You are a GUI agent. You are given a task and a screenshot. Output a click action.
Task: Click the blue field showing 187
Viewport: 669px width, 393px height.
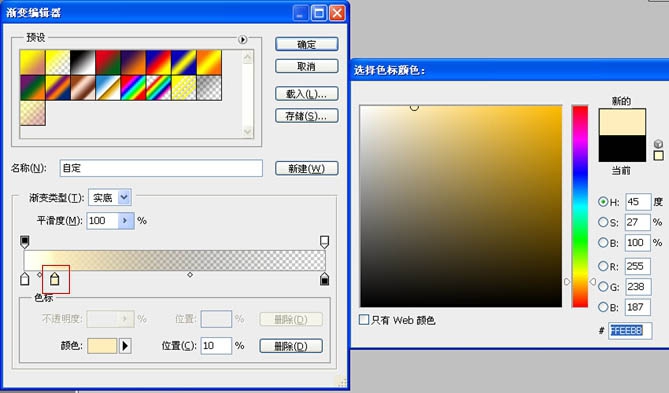pos(638,307)
